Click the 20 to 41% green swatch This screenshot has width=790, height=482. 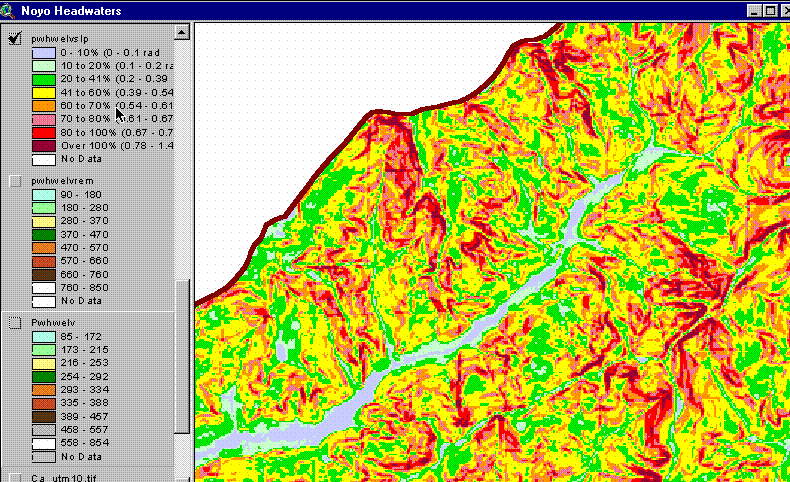(x=44, y=79)
